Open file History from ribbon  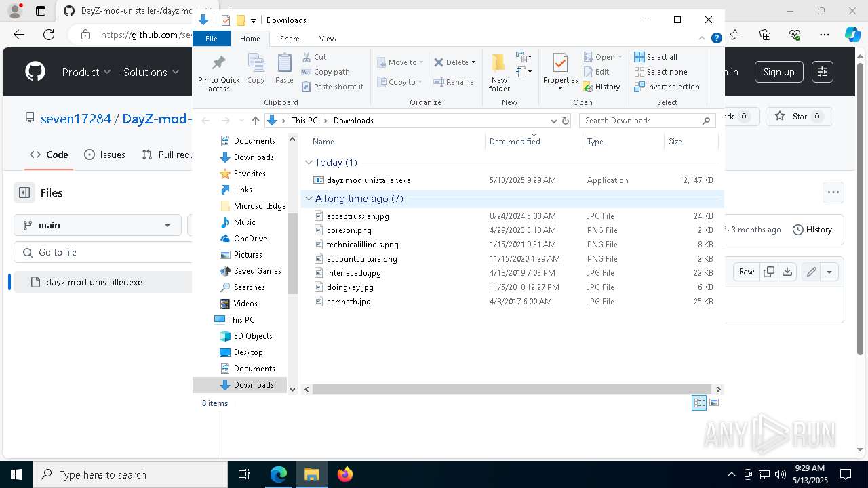[602, 87]
